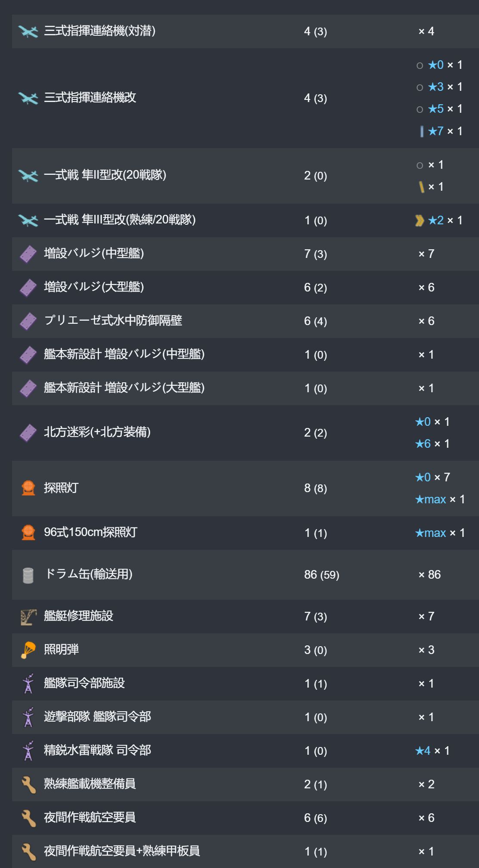Image resolution: width=479 pixels, height=868 pixels.
Task: Click the aircraft icon for 一式戦 隼III型改(熟練/20戦隊)
Action: tap(28, 220)
